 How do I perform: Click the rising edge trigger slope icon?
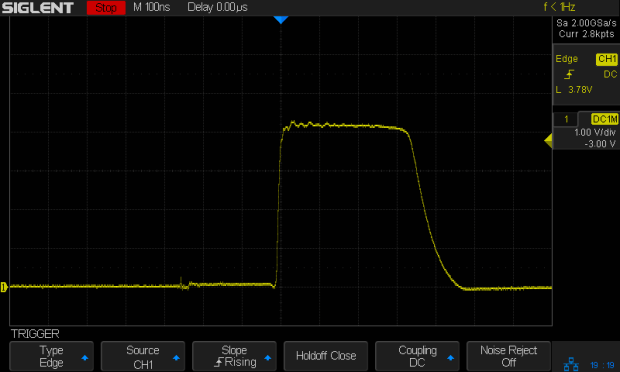(x=569, y=74)
